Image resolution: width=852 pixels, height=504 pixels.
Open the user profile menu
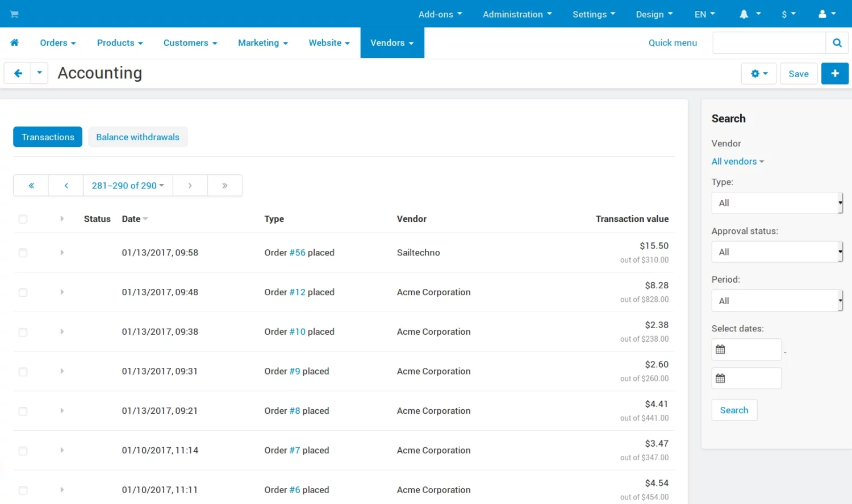point(827,14)
